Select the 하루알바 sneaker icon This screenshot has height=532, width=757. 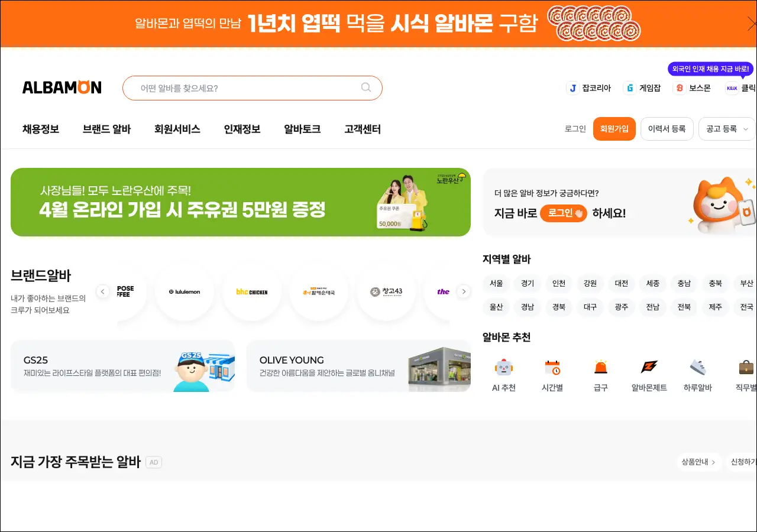698,368
